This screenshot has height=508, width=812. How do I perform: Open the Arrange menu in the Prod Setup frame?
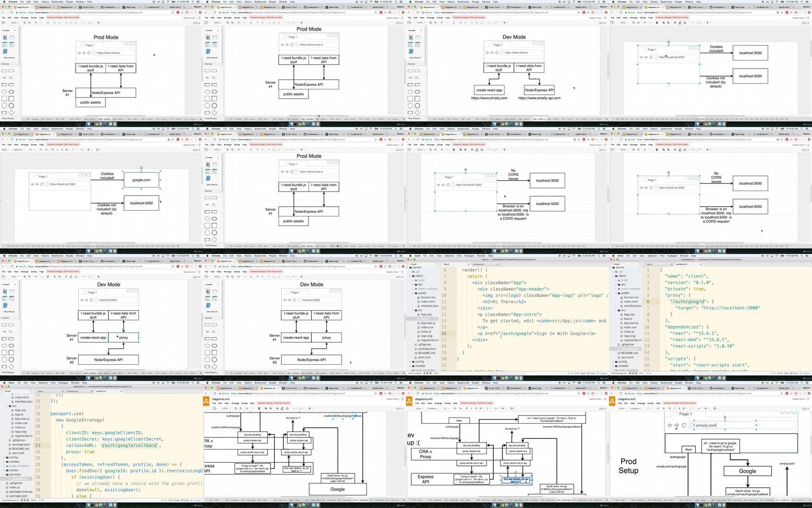click(x=641, y=403)
